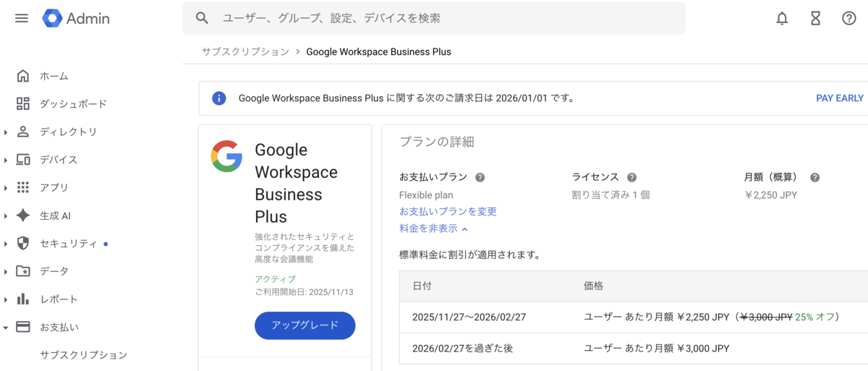Click the ￥2,250 JPY monthly estimate
Viewport: 868px width, 371px height.
coord(770,195)
